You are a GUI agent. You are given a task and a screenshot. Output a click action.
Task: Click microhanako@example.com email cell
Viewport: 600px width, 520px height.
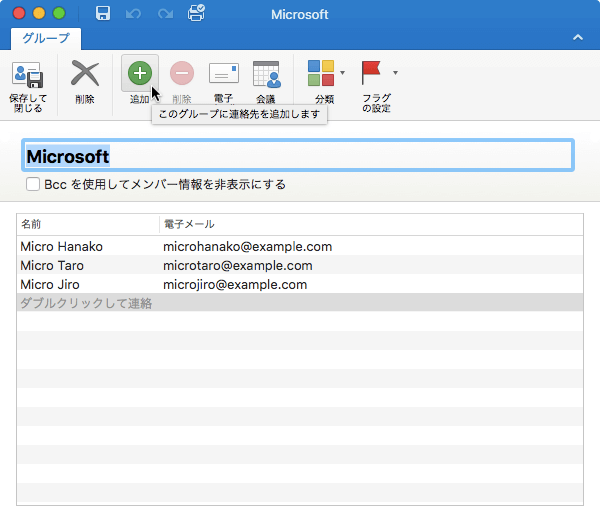point(248,246)
